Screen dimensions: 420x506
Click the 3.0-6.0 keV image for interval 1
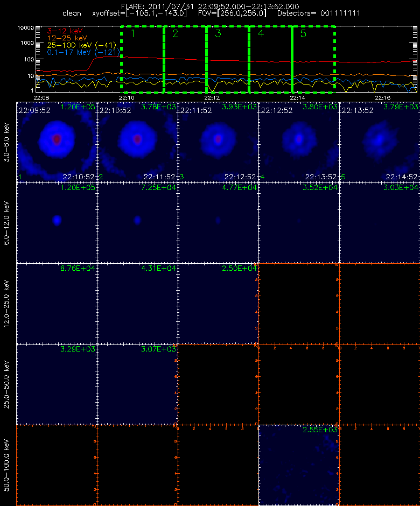tap(57, 142)
